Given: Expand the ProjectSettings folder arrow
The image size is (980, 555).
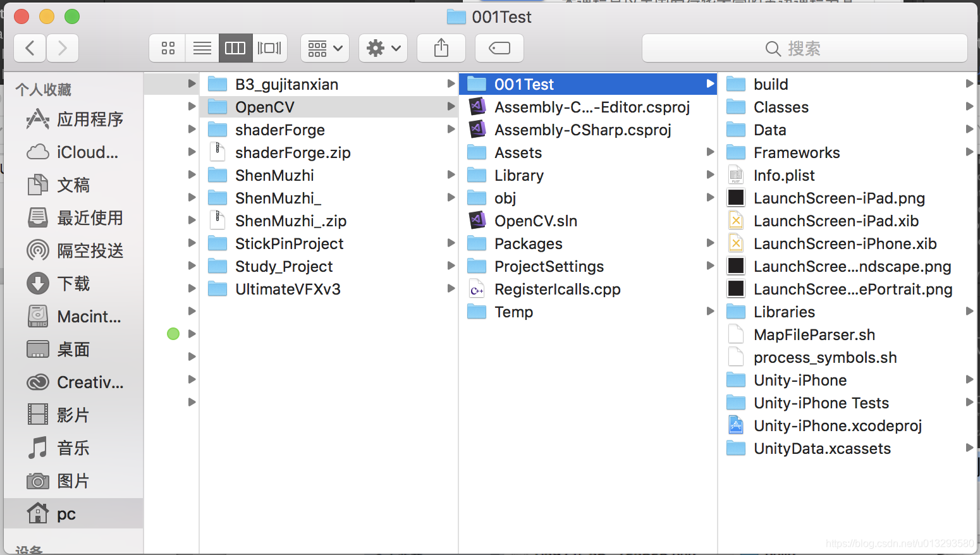Looking at the screenshot, I should point(710,266).
